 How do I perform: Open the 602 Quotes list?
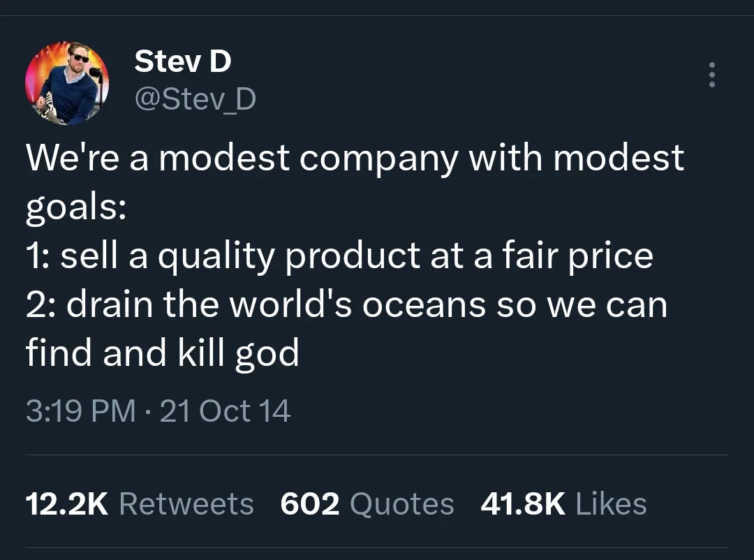point(367,504)
